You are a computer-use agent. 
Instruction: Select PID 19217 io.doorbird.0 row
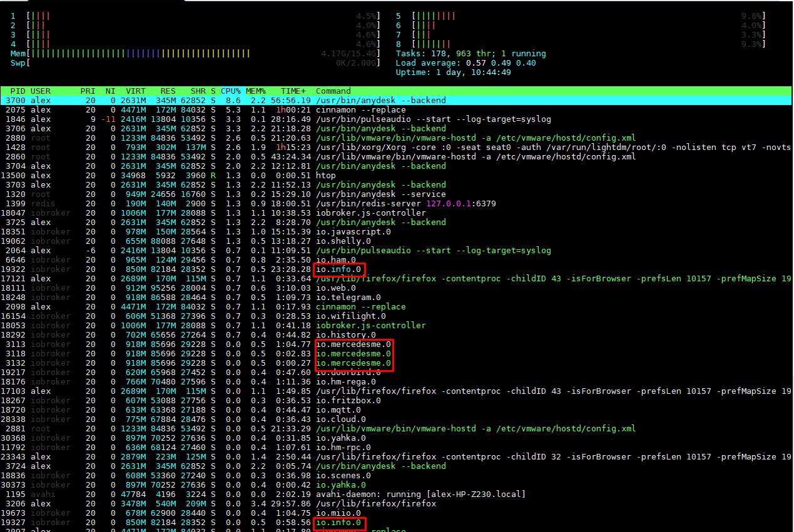(x=396, y=372)
